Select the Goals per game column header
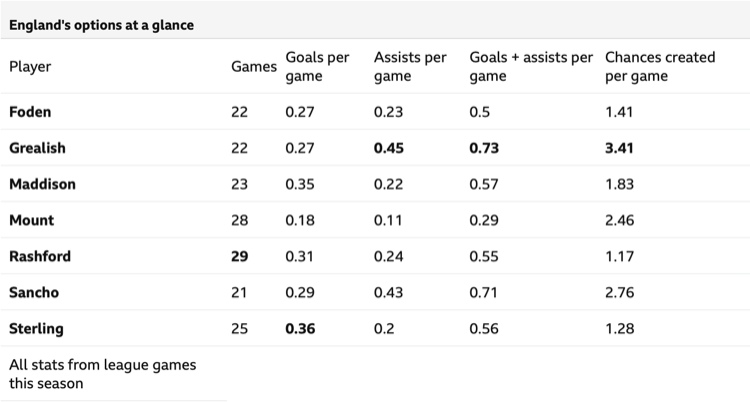Screen dimensions: 750x402 317,67
